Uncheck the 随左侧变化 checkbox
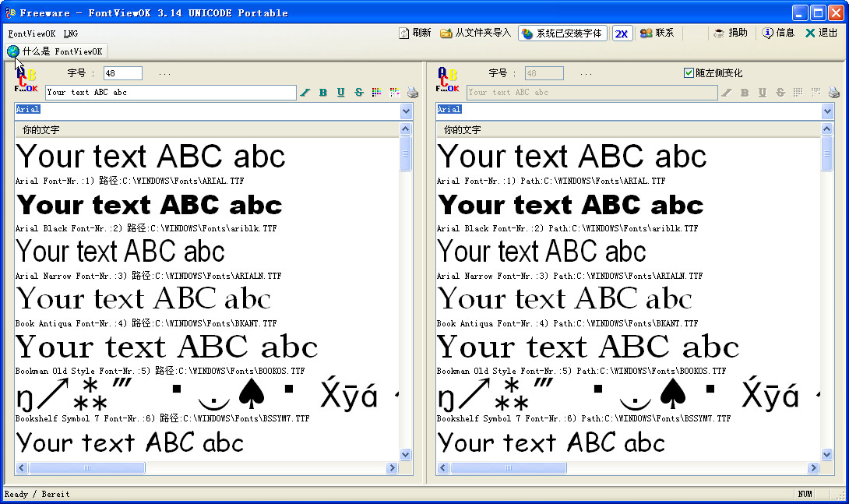The height and width of the screenshot is (504, 849). [x=689, y=72]
